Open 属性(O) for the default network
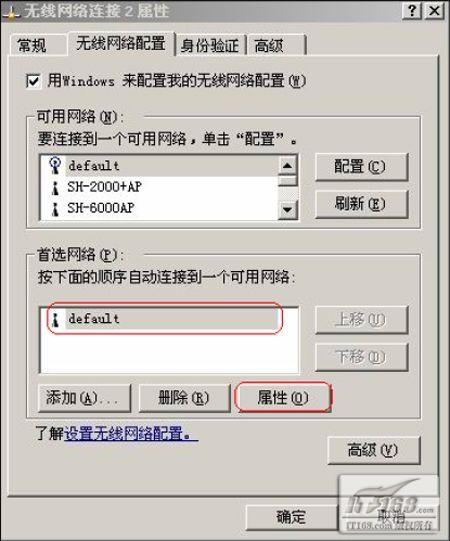The image size is (450, 541). coord(283,397)
